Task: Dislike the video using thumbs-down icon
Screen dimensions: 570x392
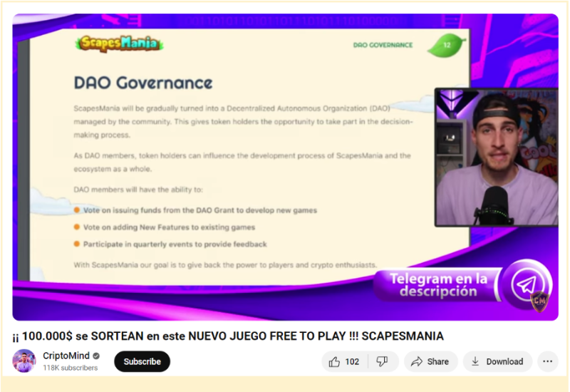Action: [x=382, y=361]
